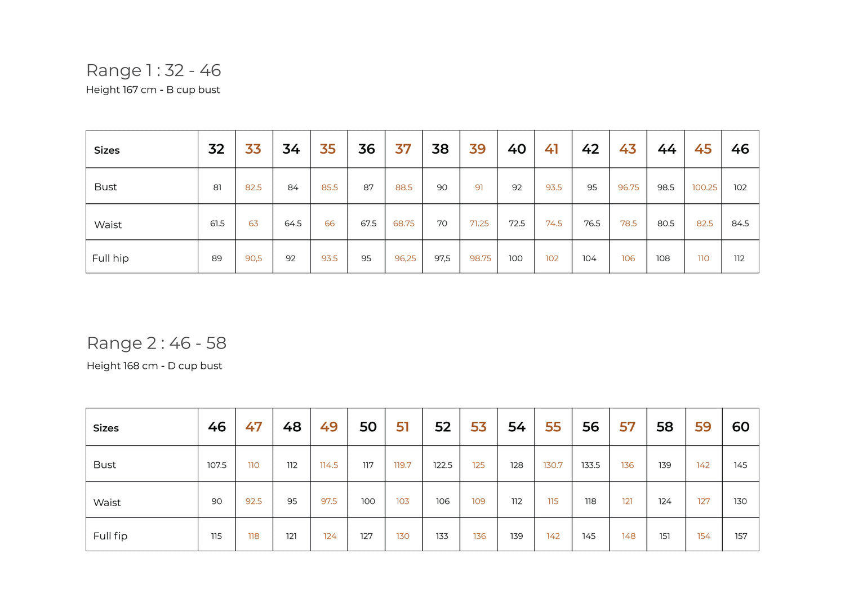Click waist value 92.5 under size 47
845x616 pixels.
tap(253, 501)
